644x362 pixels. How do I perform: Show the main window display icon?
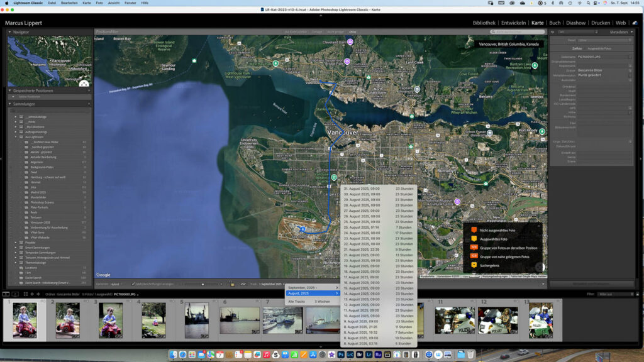pos(6,294)
